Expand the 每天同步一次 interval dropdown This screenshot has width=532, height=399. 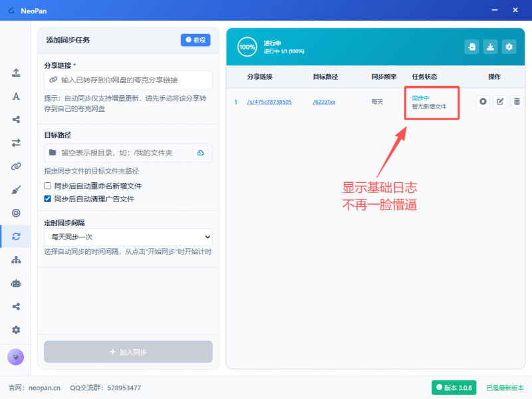(128, 237)
